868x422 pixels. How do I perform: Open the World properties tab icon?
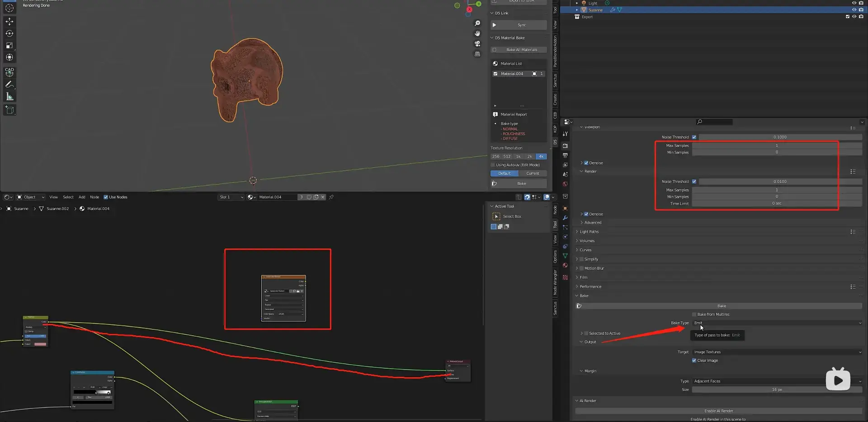pos(565,184)
